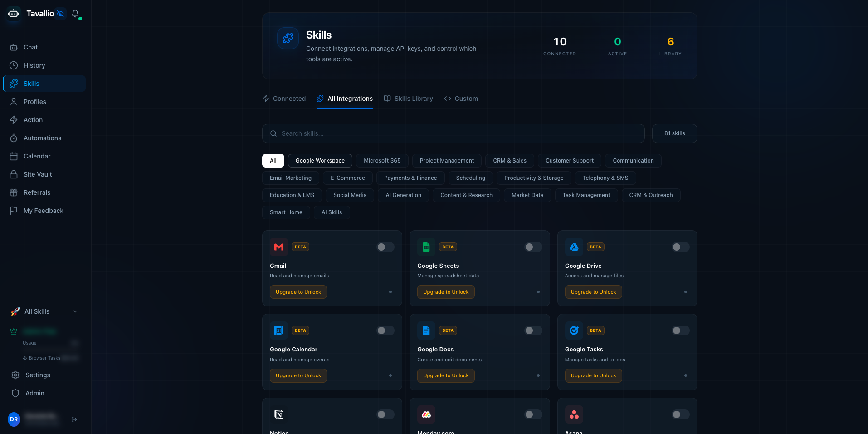Click the Tavallio robot logo icon
Viewport: 868px width, 434px height.
(14, 14)
